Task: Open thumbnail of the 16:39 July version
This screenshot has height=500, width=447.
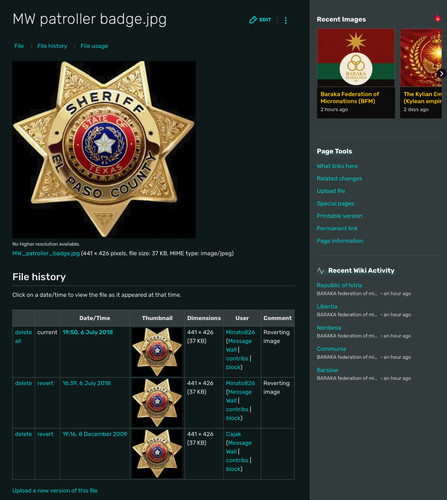Action: pyautogui.click(x=157, y=403)
